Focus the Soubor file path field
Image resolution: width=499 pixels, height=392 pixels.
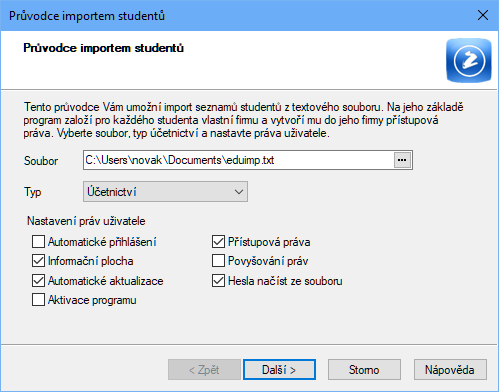(238, 160)
